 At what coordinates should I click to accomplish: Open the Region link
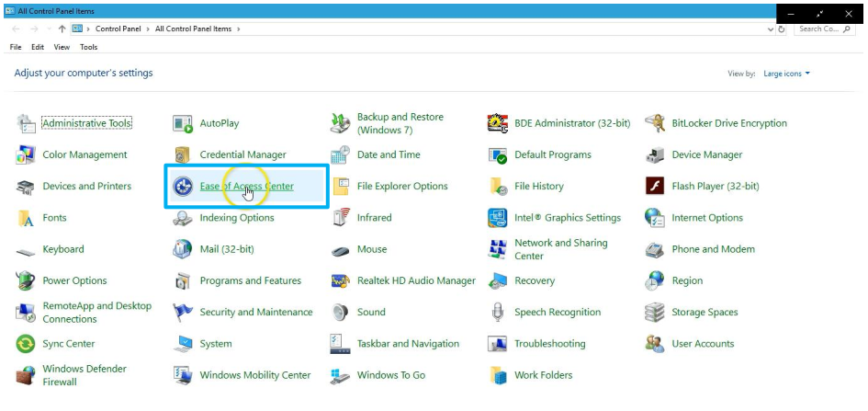point(687,281)
